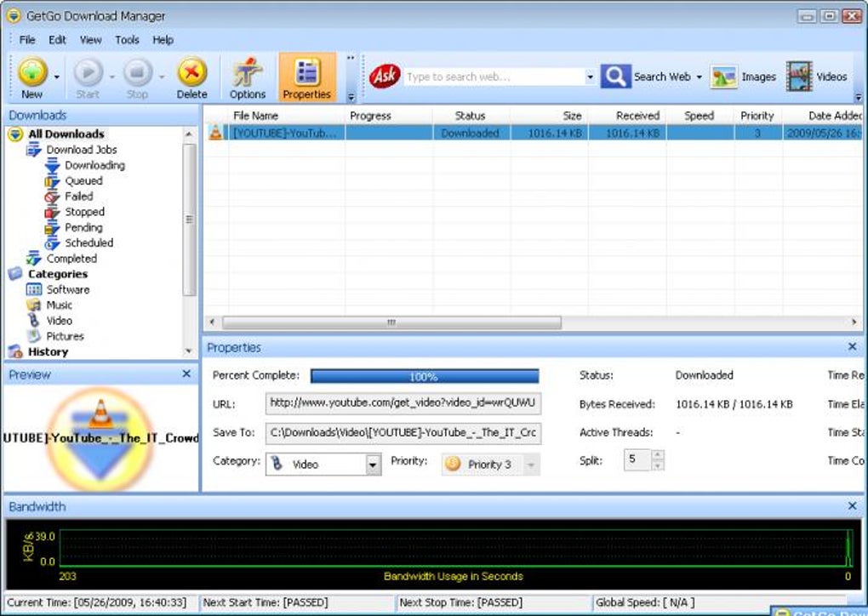Select the Pending downloads item
This screenshot has width=868, height=616.
pyautogui.click(x=83, y=227)
